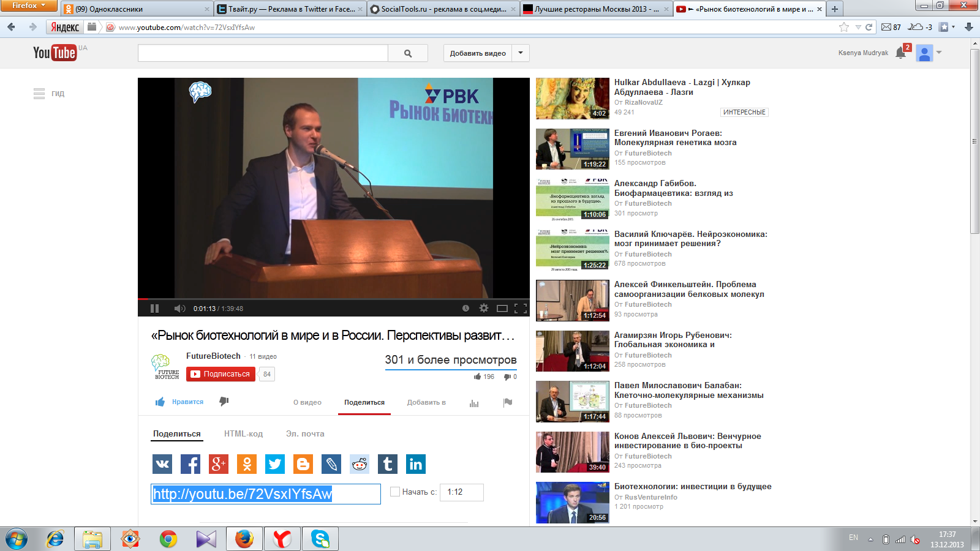Screen dimensions: 980x551
Task: Launch Google Chrome from taskbar
Action: 168,539
